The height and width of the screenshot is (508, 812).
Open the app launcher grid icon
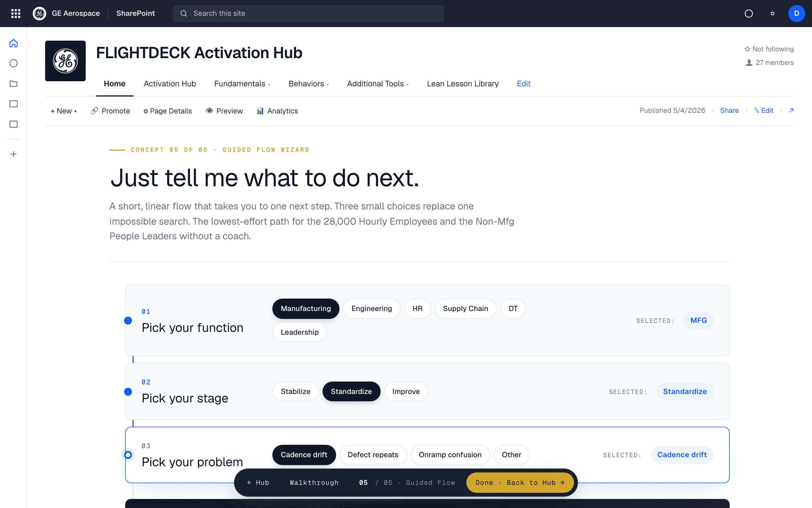(x=16, y=14)
